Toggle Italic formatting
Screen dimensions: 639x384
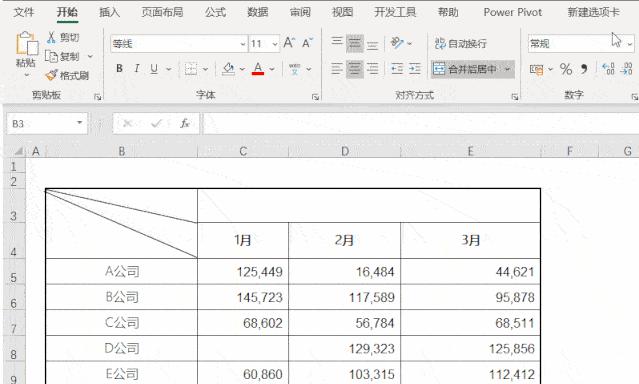pos(137,68)
